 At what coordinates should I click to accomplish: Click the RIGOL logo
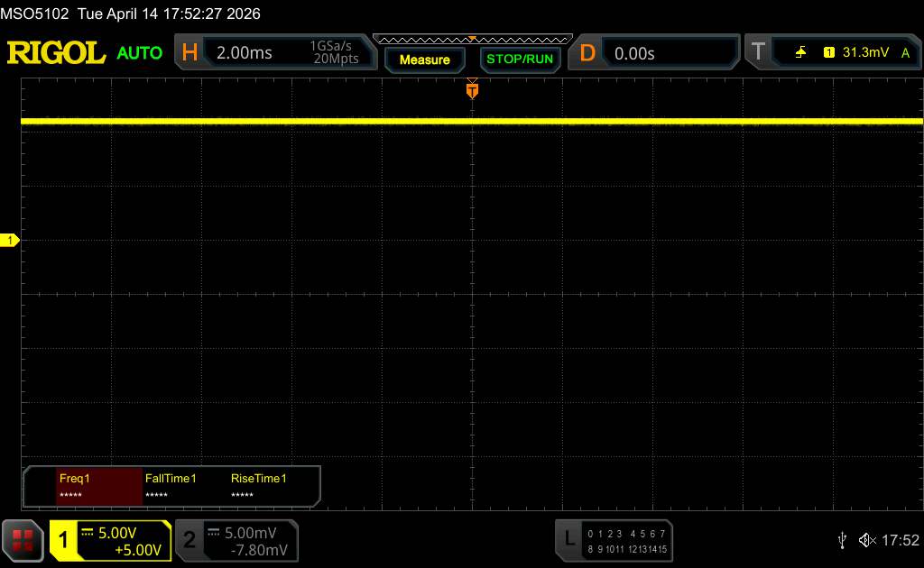[56, 53]
